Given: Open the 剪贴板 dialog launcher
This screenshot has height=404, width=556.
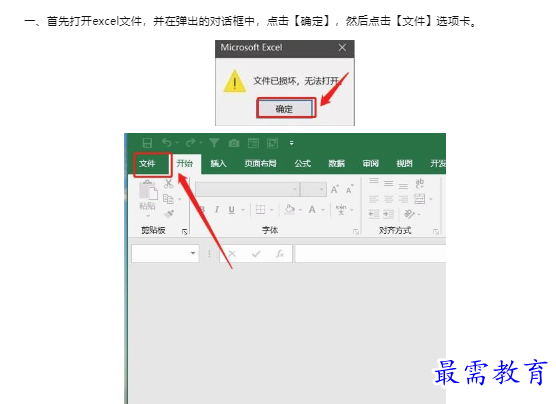Looking at the screenshot, I should pyautogui.click(x=184, y=232).
